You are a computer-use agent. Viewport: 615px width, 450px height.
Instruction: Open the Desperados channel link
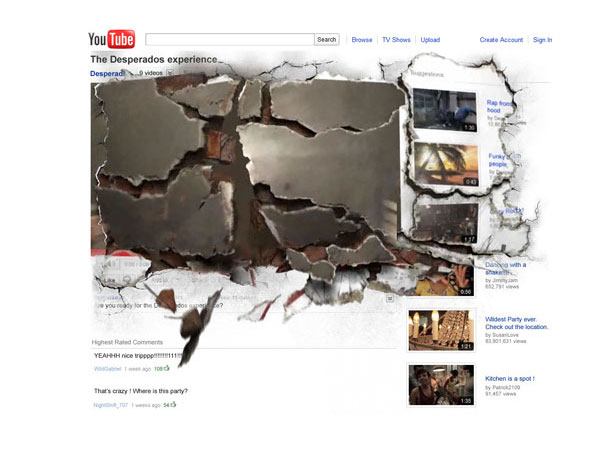tap(107, 73)
